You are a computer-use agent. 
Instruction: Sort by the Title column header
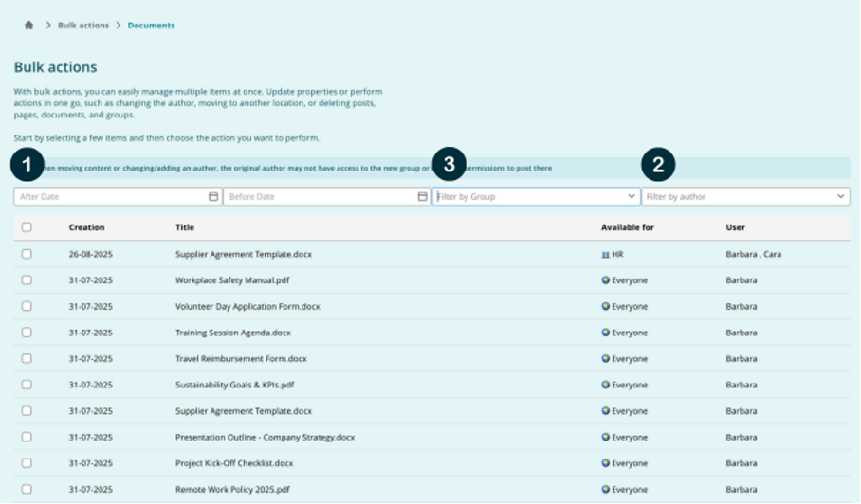tap(185, 227)
